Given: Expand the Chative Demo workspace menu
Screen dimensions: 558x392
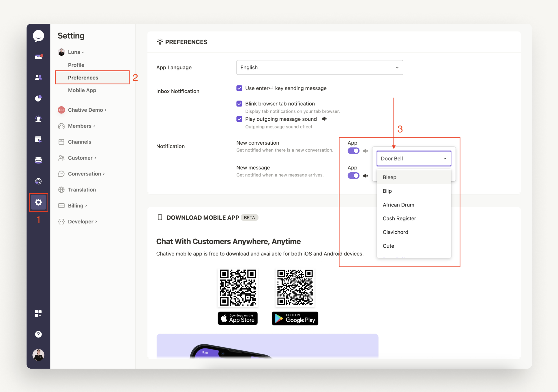Looking at the screenshot, I should 85,110.
